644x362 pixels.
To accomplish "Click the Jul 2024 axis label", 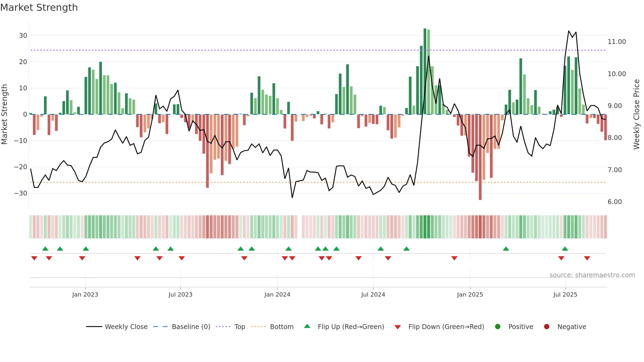I will coord(373,294).
